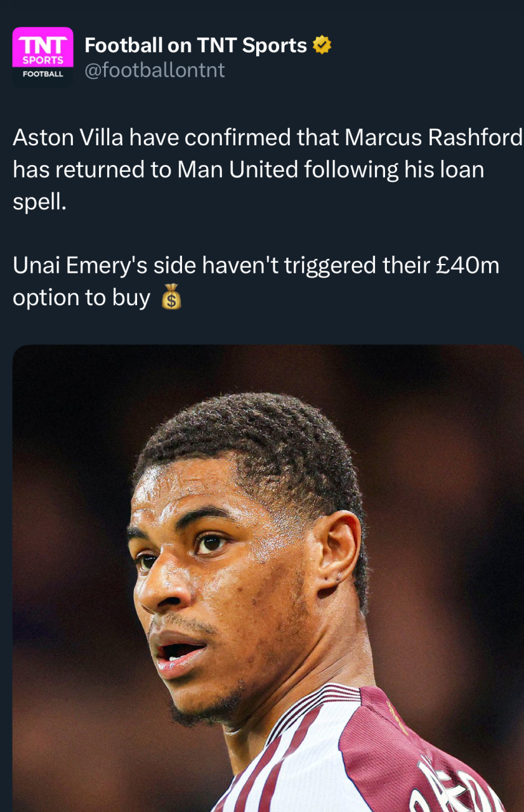524x812 pixels.
Task: Click the word "spell." ending the first paragraph
Action: (39, 203)
